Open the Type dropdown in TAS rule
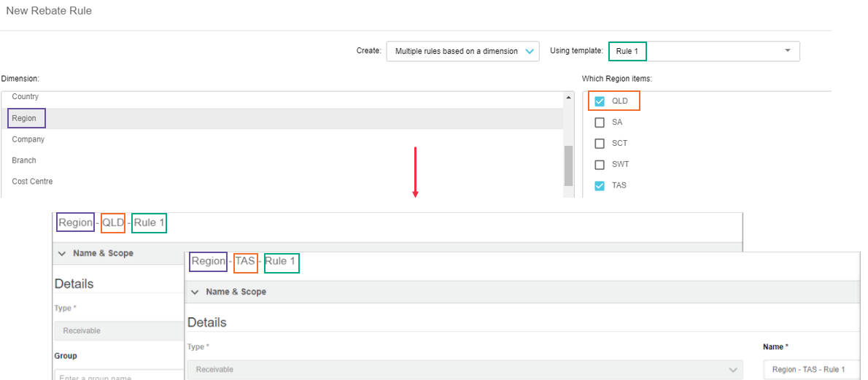 tap(465, 370)
